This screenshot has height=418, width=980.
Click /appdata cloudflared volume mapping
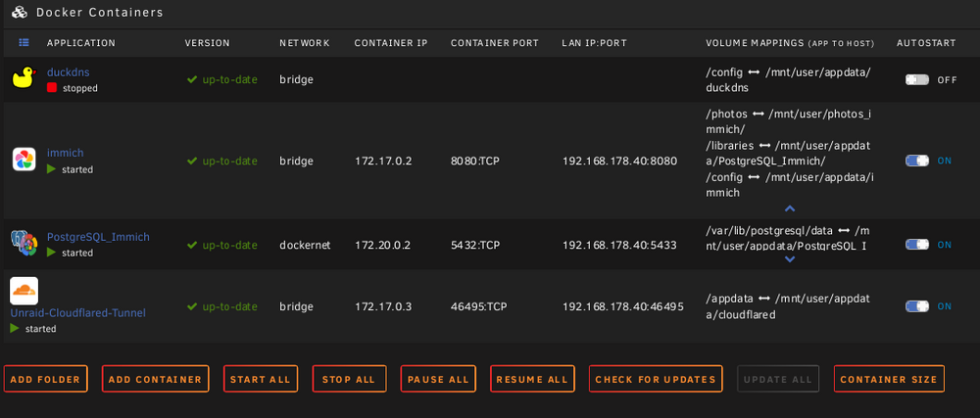[789, 306]
